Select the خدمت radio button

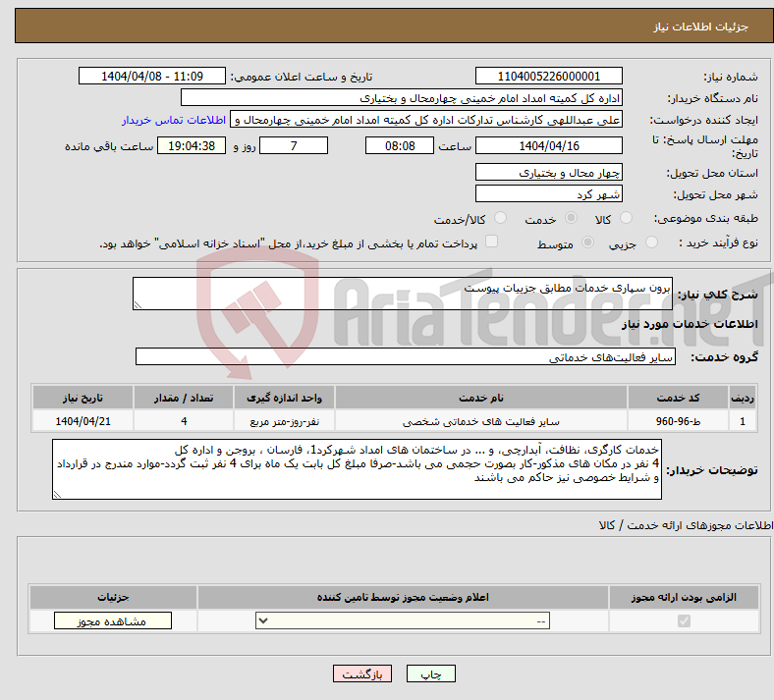pyautogui.click(x=571, y=218)
